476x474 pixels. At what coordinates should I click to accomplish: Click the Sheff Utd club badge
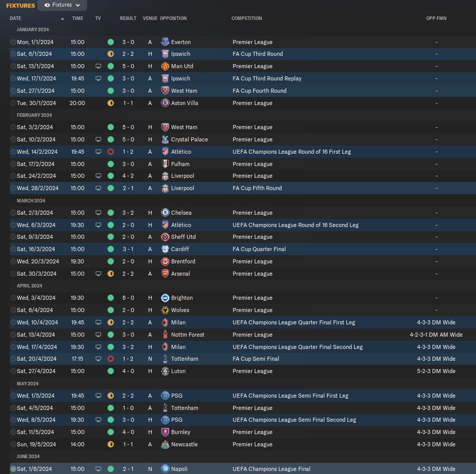165,237
